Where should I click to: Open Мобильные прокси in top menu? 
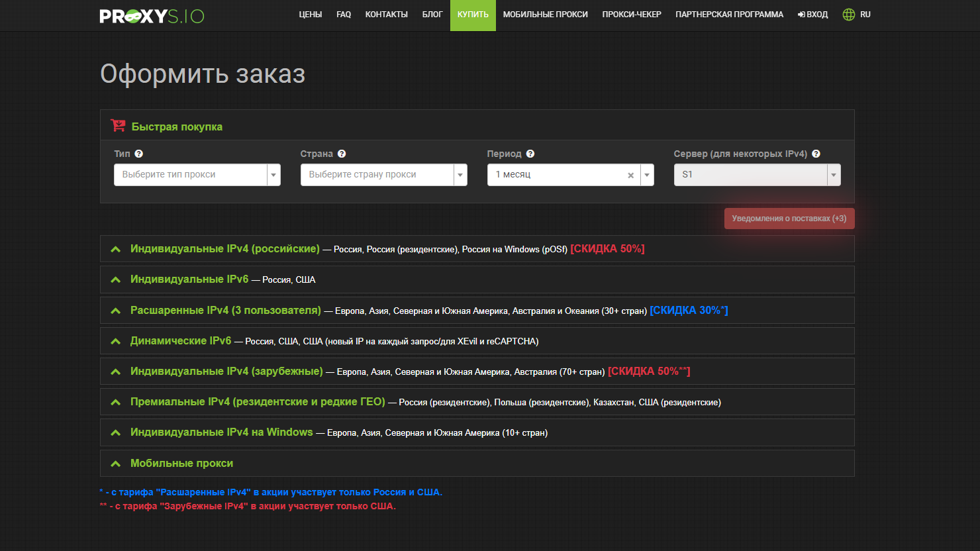click(546, 15)
